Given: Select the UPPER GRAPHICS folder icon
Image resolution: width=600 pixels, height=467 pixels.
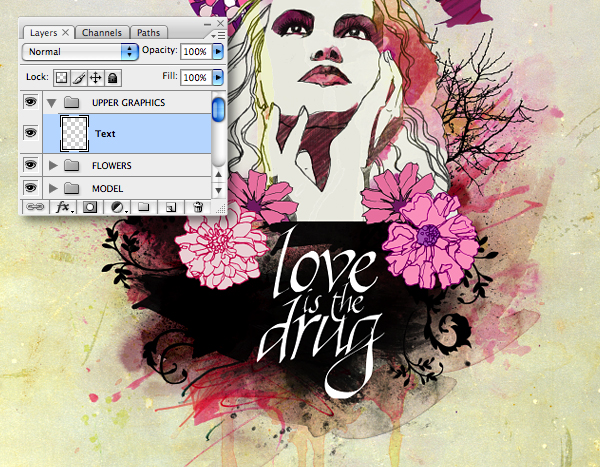Looking at the screenshot, I should 71,102.
